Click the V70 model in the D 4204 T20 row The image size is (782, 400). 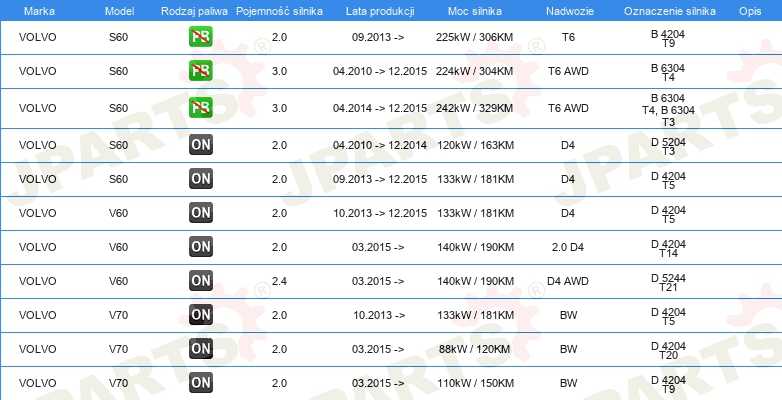[119, 349]
